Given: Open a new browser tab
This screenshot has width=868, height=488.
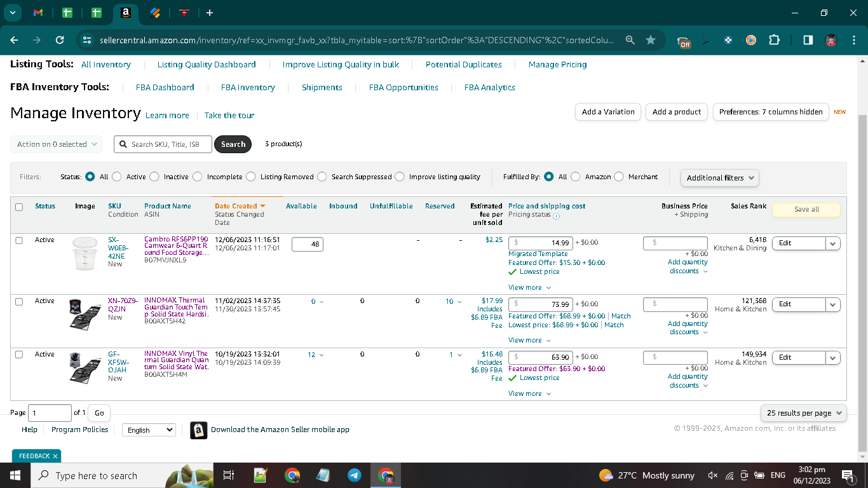Looking at the screenshot, I should coord(210,13).
